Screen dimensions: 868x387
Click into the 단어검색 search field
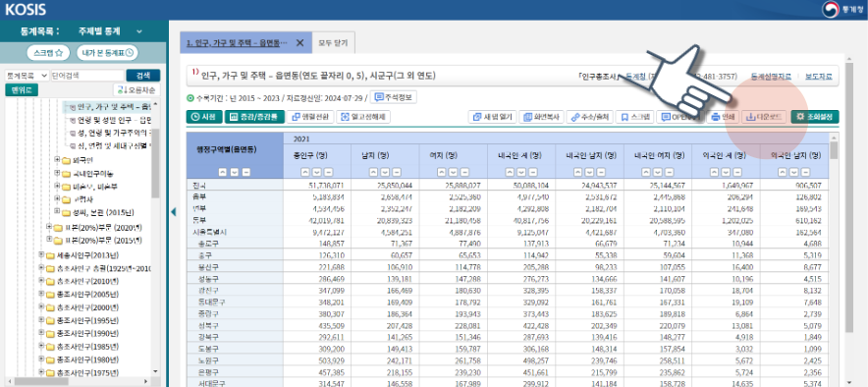tap(87, 76)
